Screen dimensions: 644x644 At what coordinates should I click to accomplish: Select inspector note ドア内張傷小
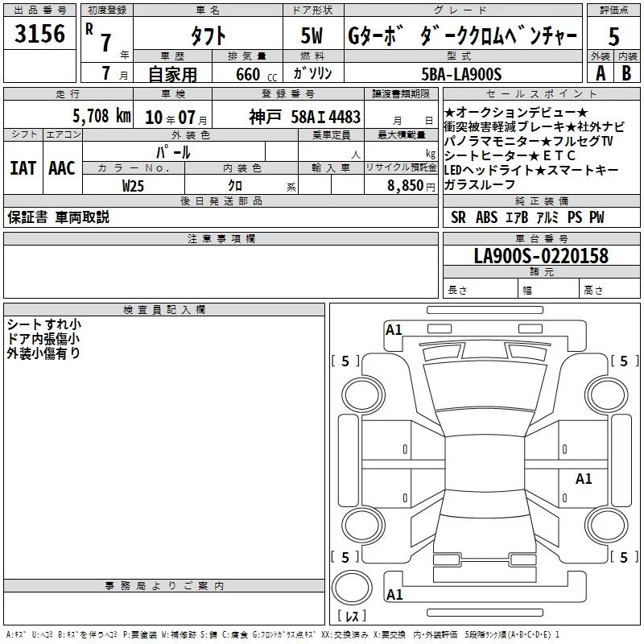[43, 339]
